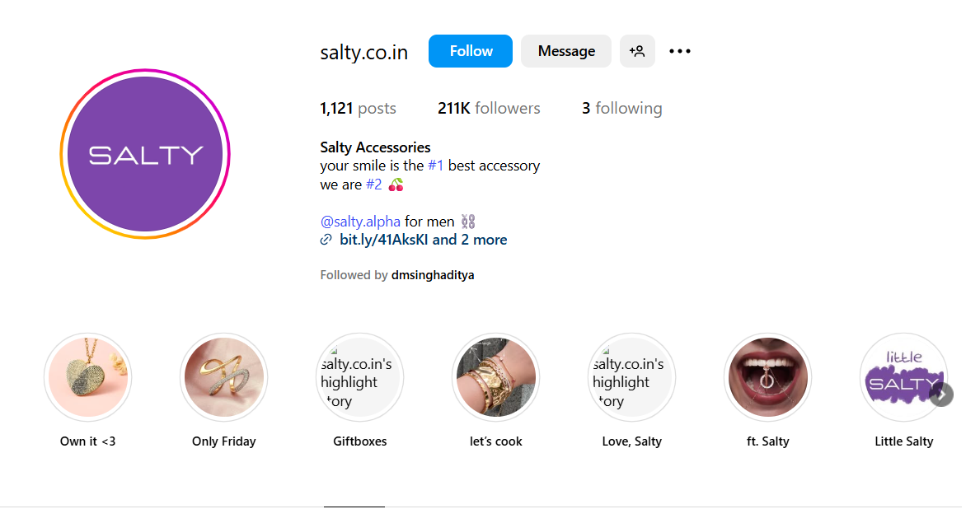The height and width of the screenshot is (509, 980).
Task: Click the link chain icon beside bit.ly
Action: [x=326, y=240]
